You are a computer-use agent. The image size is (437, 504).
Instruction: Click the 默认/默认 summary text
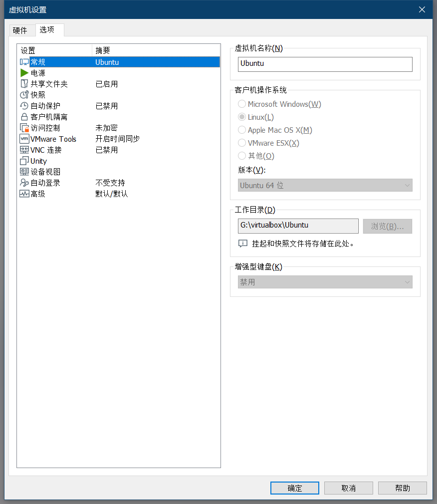(112, 194)
